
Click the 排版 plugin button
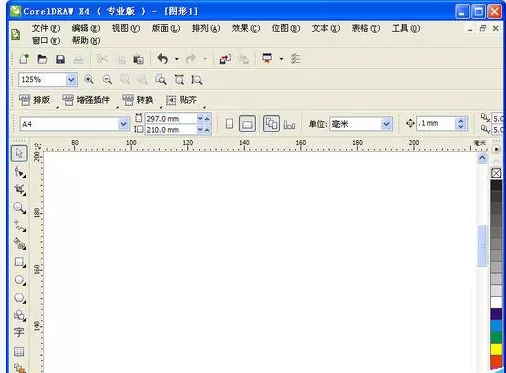coord(35,100)
